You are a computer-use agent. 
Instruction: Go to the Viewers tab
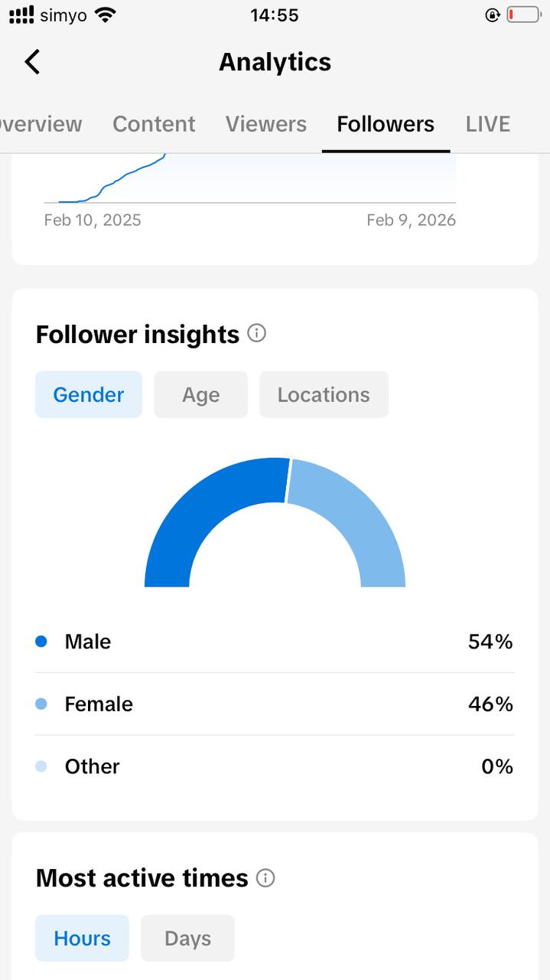coord(266,124)
